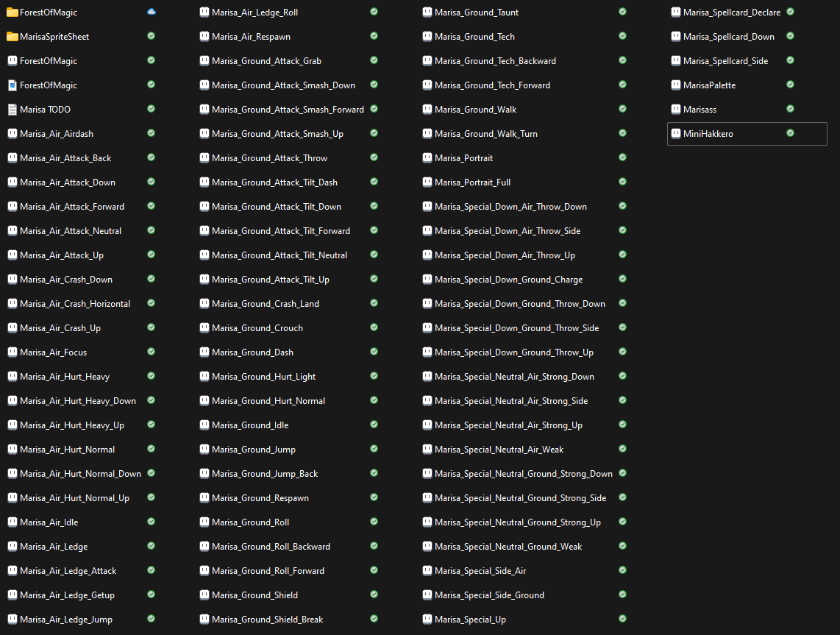
Task: Click the file icon of Marisa_Ground_Crouch
Action: pyautogui.click(x=204, y=328)
